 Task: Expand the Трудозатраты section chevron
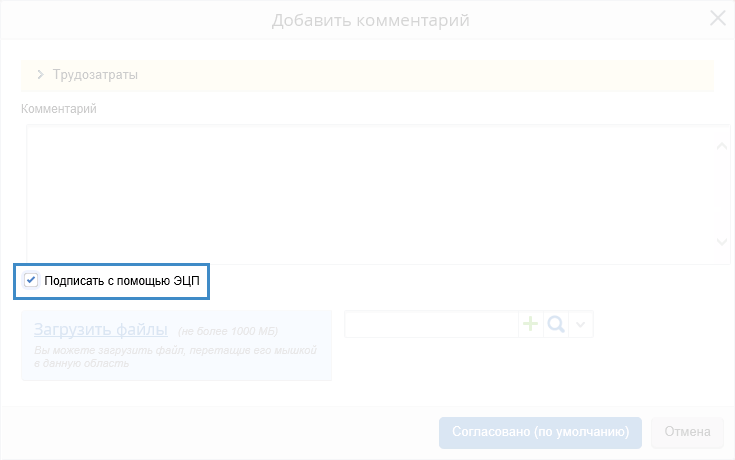[x=40, y=75]
